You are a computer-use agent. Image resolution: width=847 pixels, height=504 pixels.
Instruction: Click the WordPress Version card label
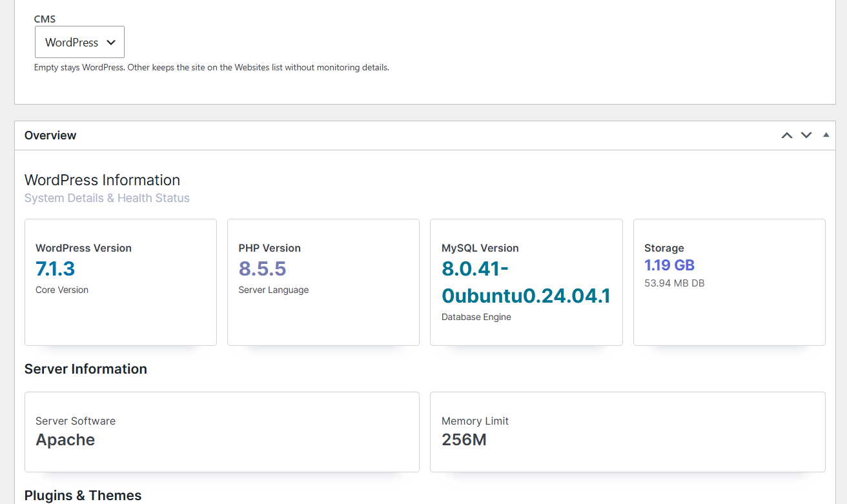[x=83, y=248]
